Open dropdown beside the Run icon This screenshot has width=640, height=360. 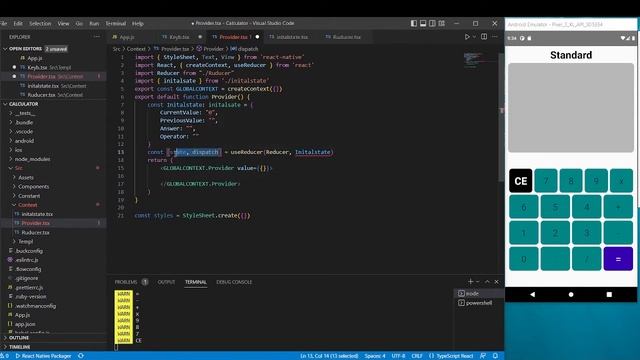(474, 37)
